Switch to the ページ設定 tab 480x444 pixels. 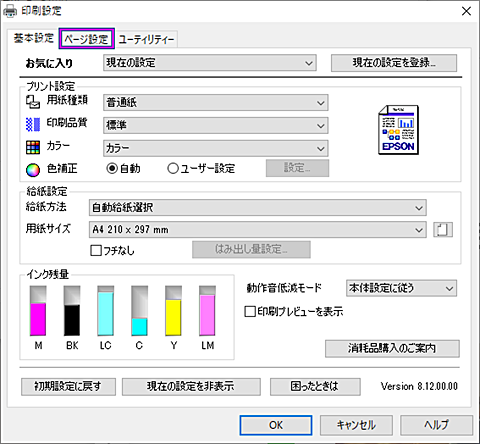[x=87, y=39]
